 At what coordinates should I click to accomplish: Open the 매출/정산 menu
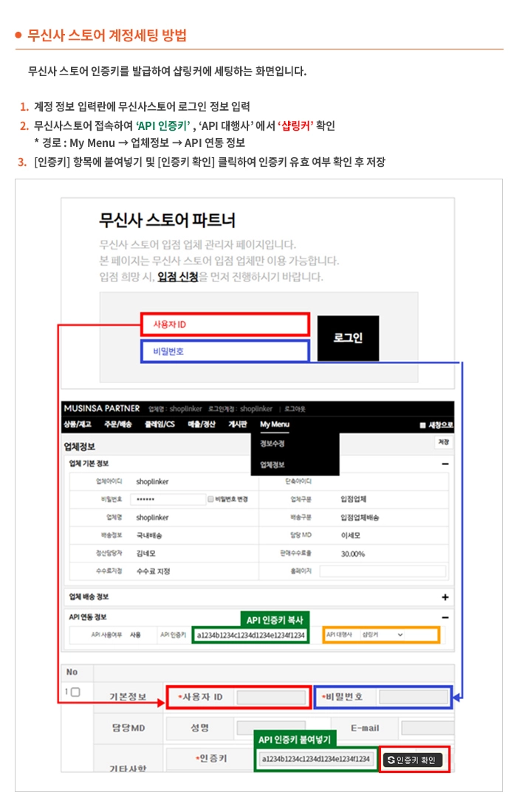click(201, 424)
